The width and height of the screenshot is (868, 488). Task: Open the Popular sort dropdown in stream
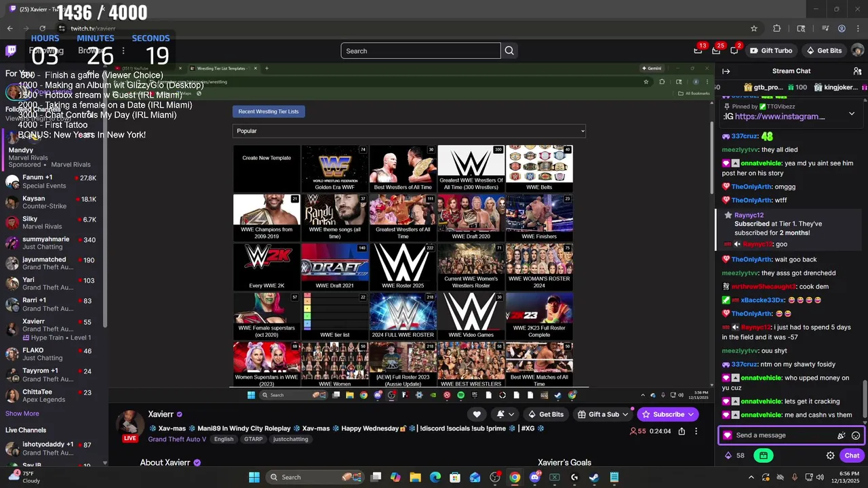point(409,131)
